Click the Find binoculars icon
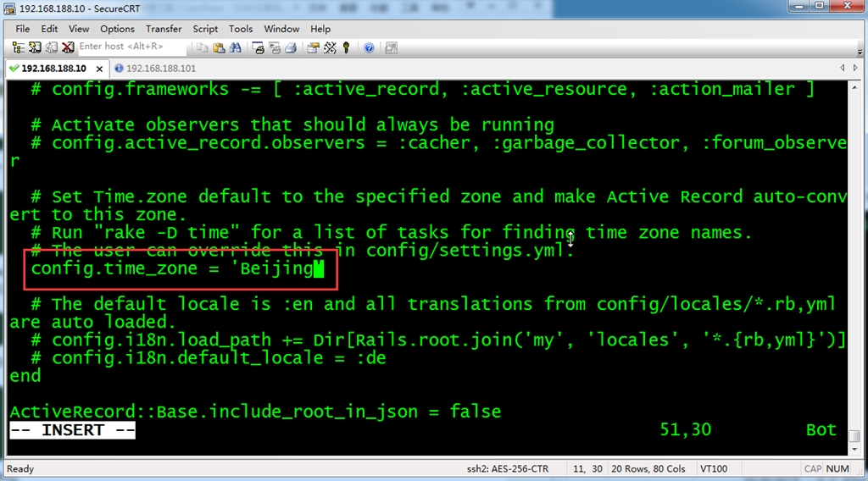Image resolution: width=868 pixels, height=481 pixels. pyautogui.click(x=236, y=48)
